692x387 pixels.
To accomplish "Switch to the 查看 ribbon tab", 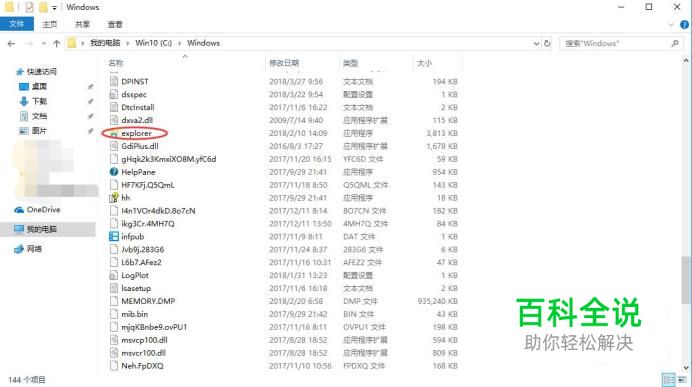I will [x=115, y=24].
